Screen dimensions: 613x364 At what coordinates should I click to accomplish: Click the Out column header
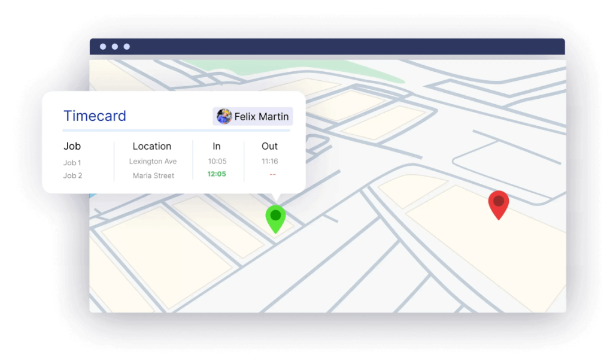click(x=269, y=146)
